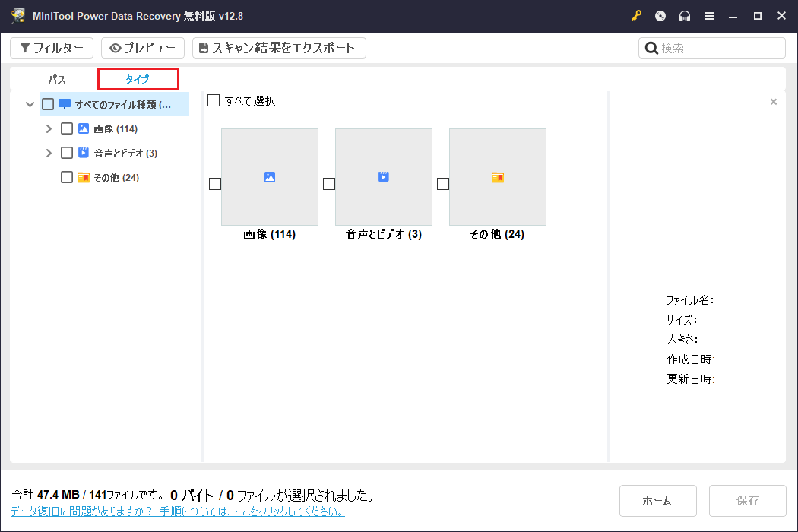Select the タイプ tab
Image resolution: width=798 pixels, height=532 pixels.
pyautogui.click(x=138, y=78)
